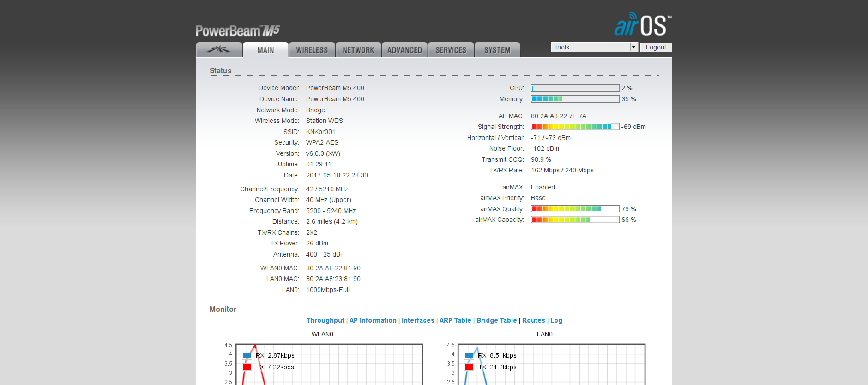
Task: View the Bridge Table
Action: pos(497,320)
